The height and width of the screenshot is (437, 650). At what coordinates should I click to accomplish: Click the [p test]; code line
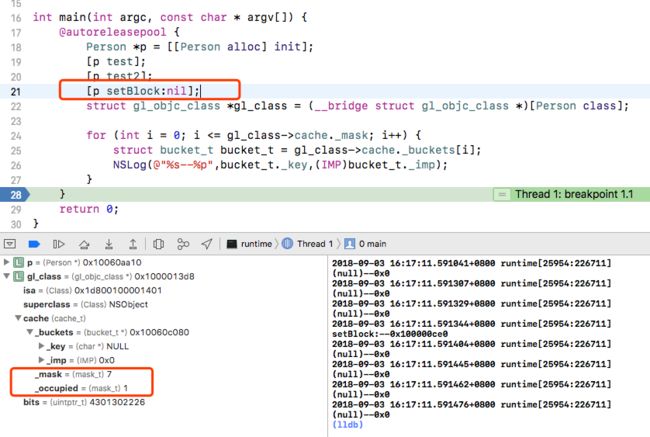tap(116, 61)
